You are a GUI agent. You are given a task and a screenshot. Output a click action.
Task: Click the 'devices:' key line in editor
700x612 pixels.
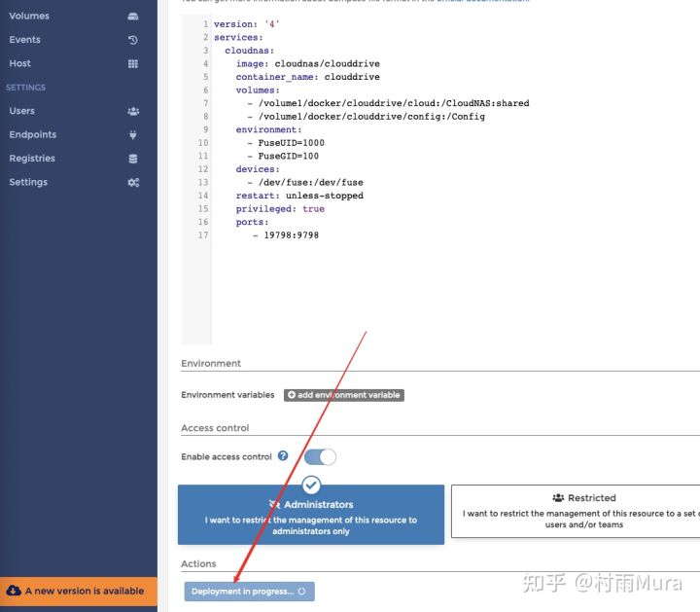pyautogui.click(x=258, y=169)
